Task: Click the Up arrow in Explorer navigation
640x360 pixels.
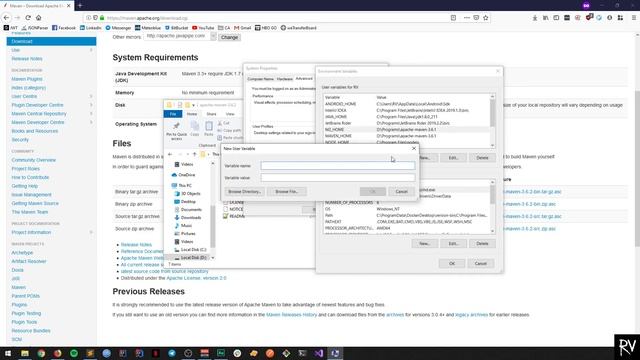Action: coord(194,154)
